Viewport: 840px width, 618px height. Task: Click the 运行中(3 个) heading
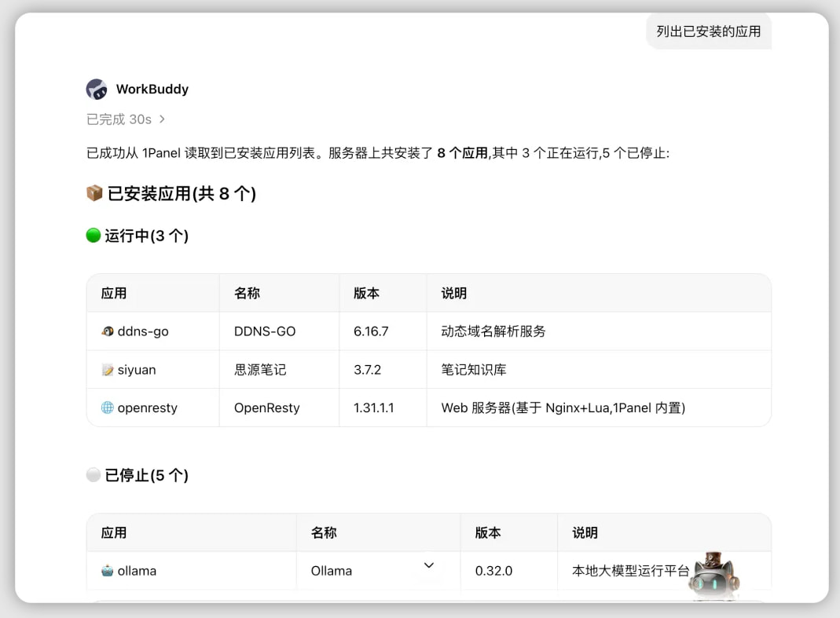point(146,236)
